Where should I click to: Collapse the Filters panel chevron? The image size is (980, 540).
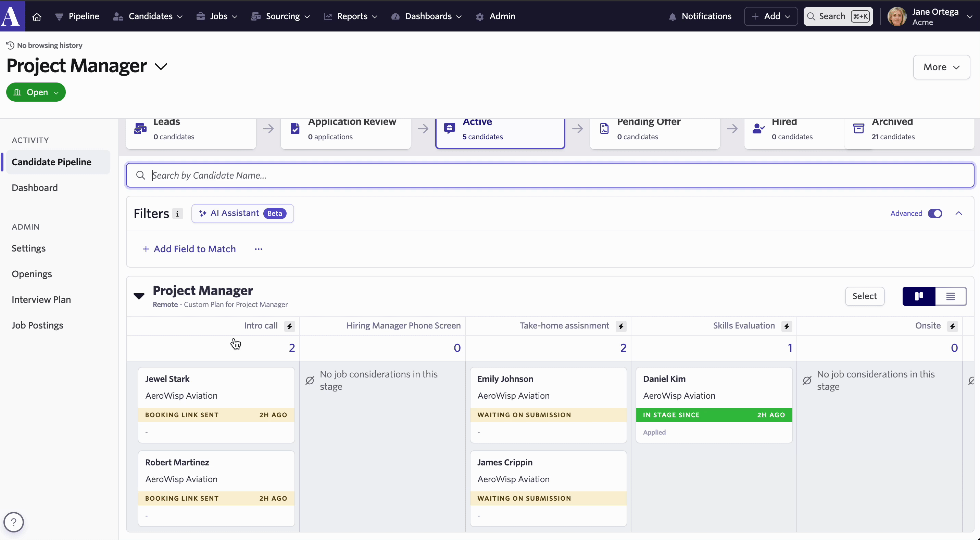[958, 213]
